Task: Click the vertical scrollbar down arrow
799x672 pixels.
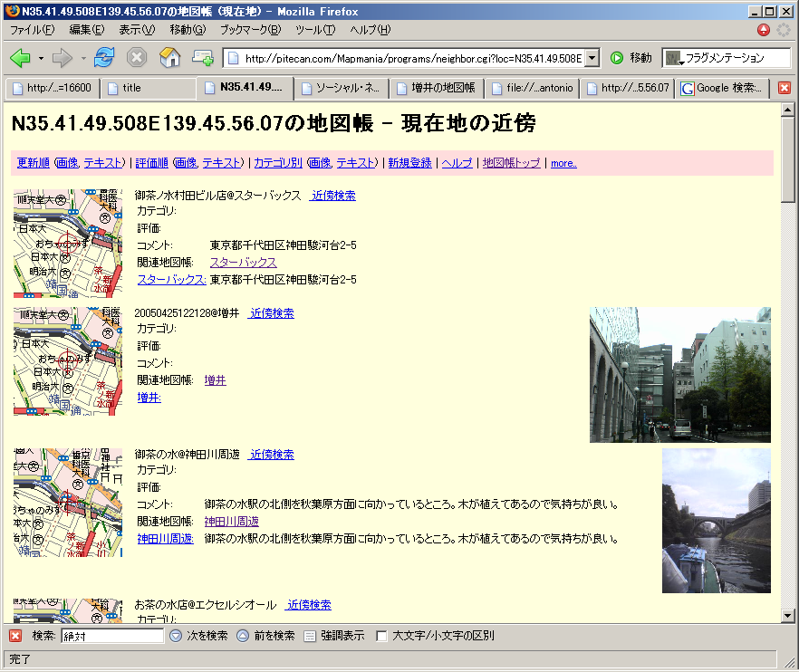Action: [787, 616]
